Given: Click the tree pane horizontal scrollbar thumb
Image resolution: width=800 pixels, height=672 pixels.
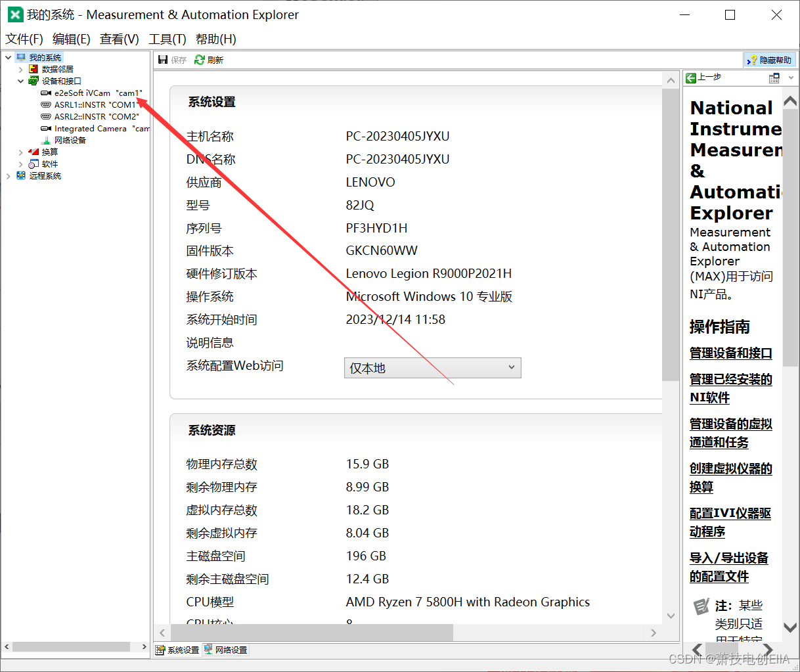Looking at the screenshot, I should coord(71,647).
